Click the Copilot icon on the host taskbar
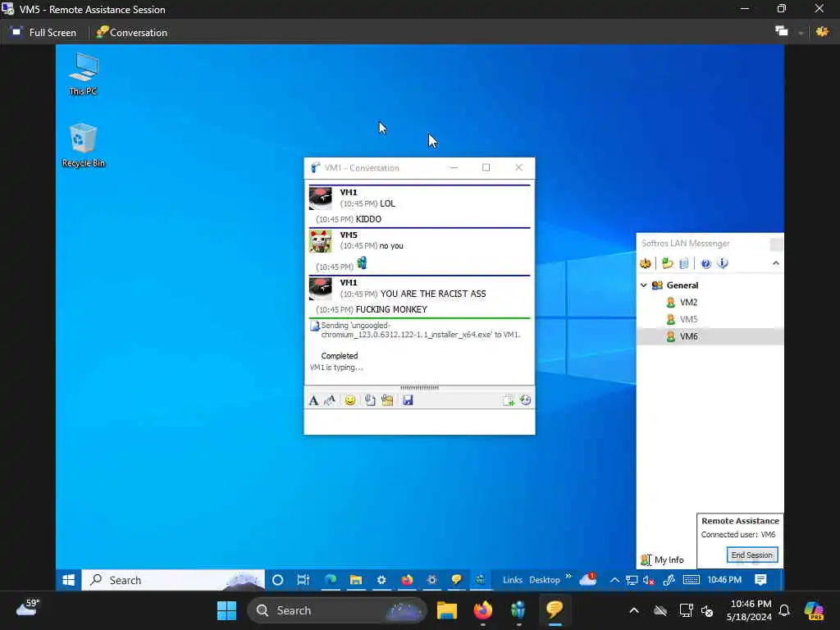The height and width of the screenshot is (630, 840). point(814,610)
